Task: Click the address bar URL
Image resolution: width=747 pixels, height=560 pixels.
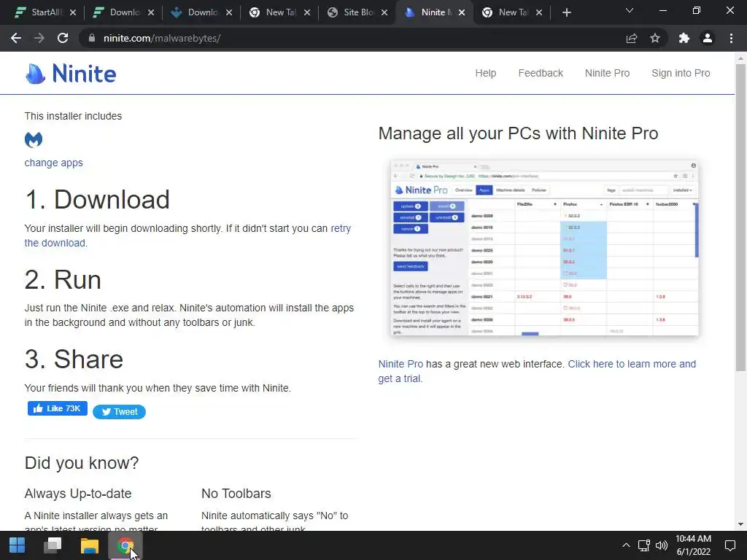Action: (x=162, y=38)
